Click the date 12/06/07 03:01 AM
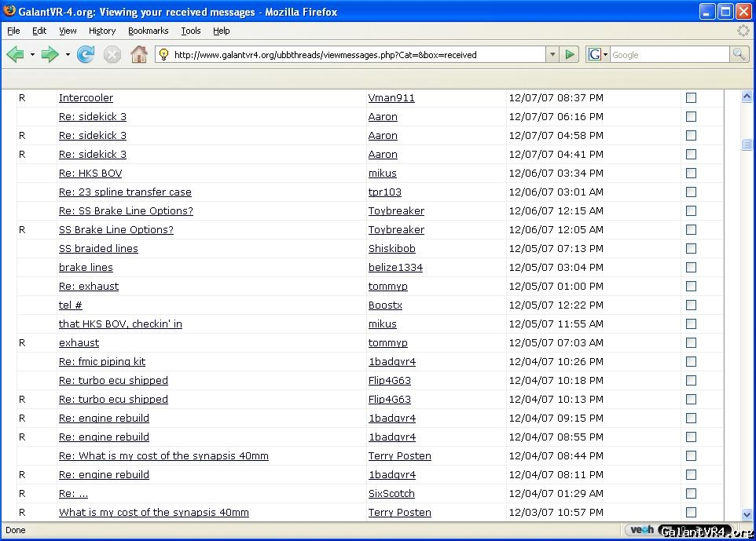 tap(556, 192)
